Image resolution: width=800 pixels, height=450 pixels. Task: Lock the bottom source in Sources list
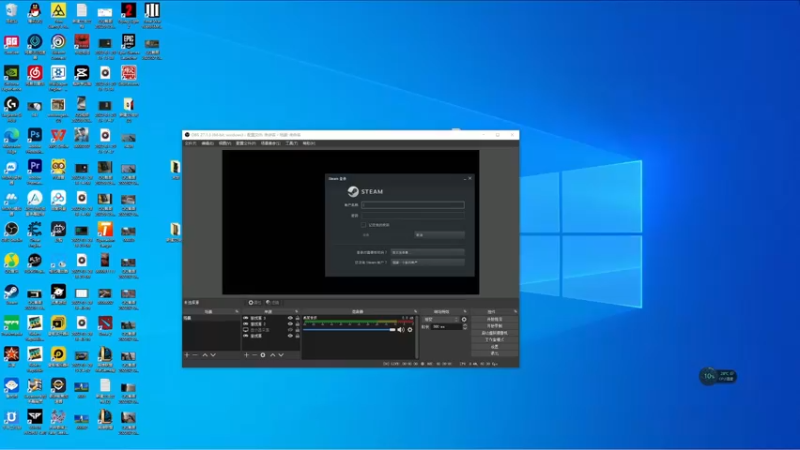[297, 336]
